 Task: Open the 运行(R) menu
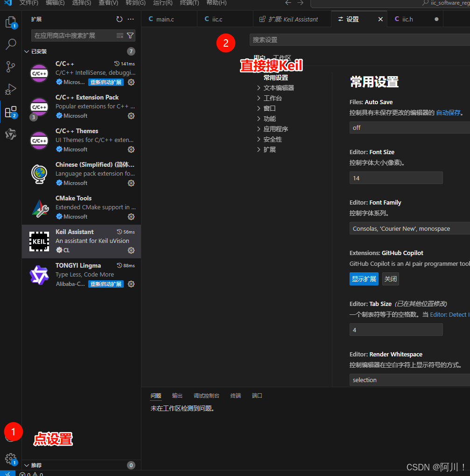pyautogui.click(x=162, y=3)
